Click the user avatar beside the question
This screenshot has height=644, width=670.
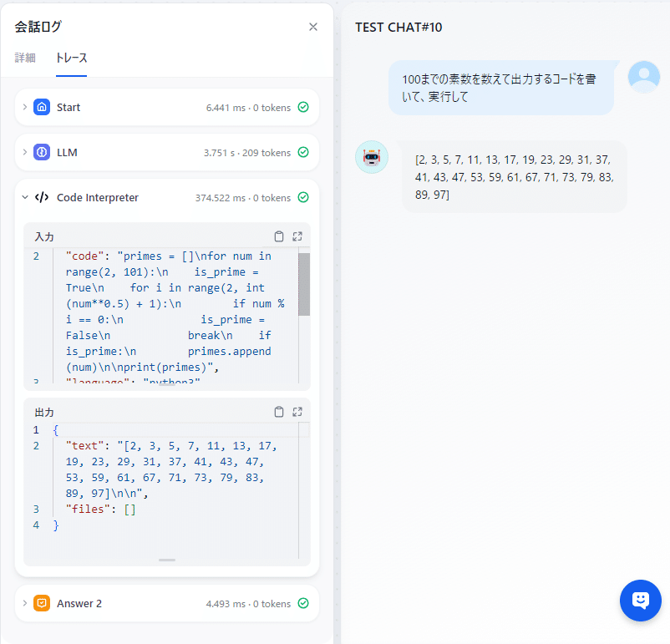[643, 76]
